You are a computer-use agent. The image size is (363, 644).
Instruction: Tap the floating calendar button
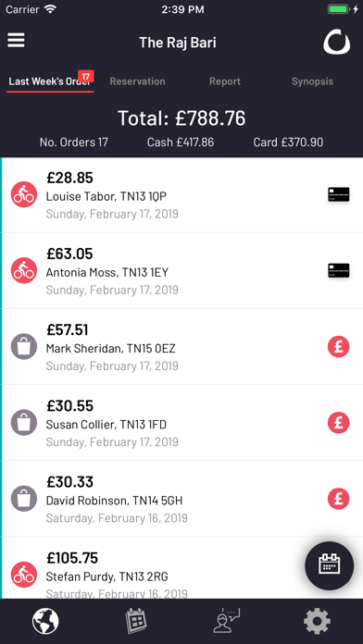(x=329, y=565)
